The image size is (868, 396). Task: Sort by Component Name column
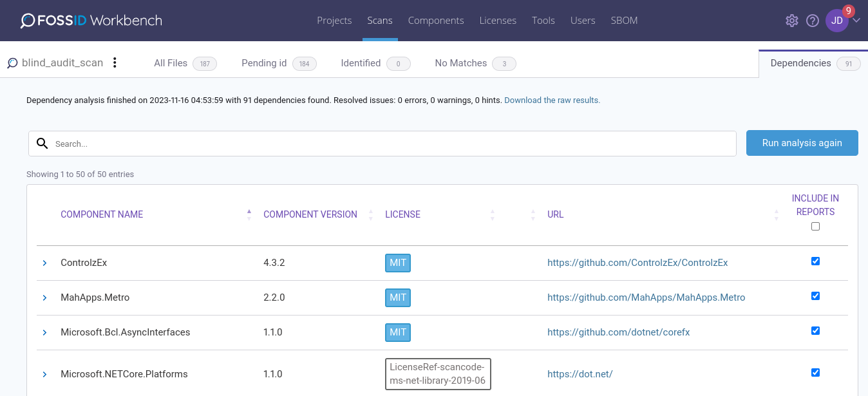tap(102, 214)
